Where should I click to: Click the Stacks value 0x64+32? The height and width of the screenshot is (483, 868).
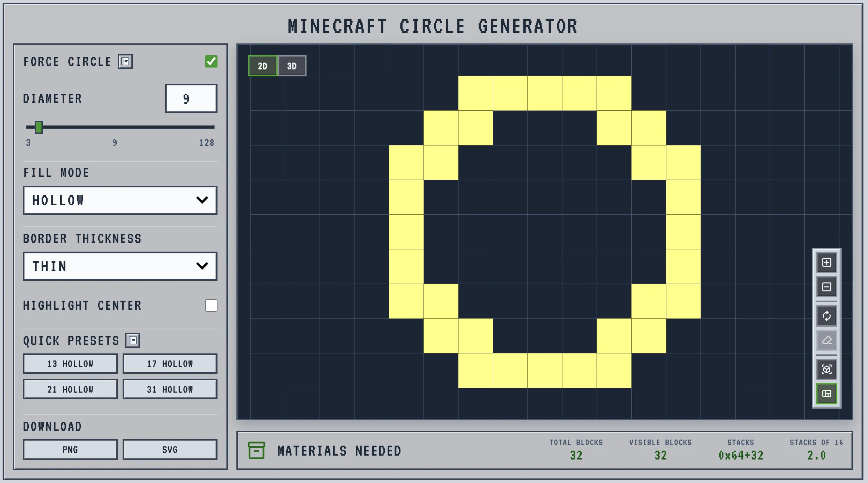pyautogui.click(x=741, y=455)
